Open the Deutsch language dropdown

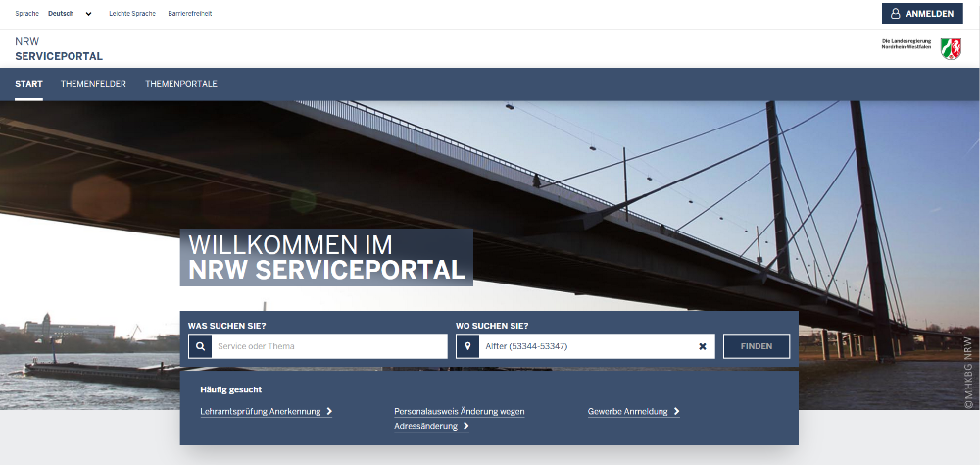coord(70,13)
